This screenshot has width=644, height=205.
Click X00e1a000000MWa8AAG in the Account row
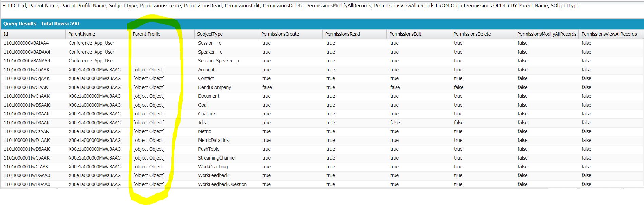(x=95, y=70)
